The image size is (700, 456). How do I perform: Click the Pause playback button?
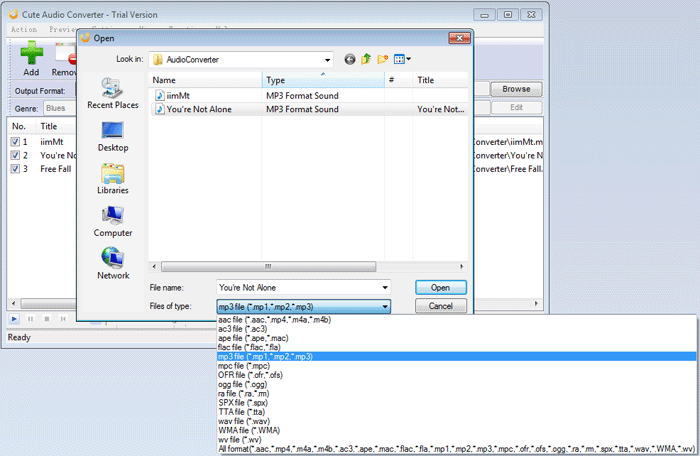click(x=30, y=319)
